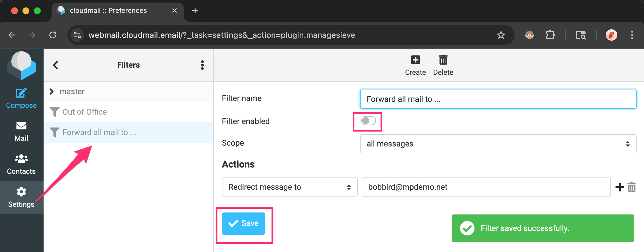644x252 pixels.
Task: Open the Contacts section
Action: coord(21,164)
